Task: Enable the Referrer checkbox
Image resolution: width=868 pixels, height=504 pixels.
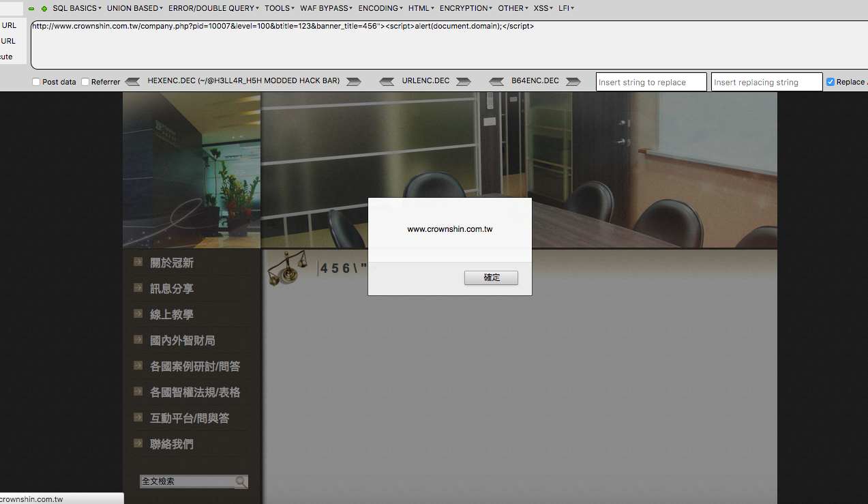Action: point(85,82)
